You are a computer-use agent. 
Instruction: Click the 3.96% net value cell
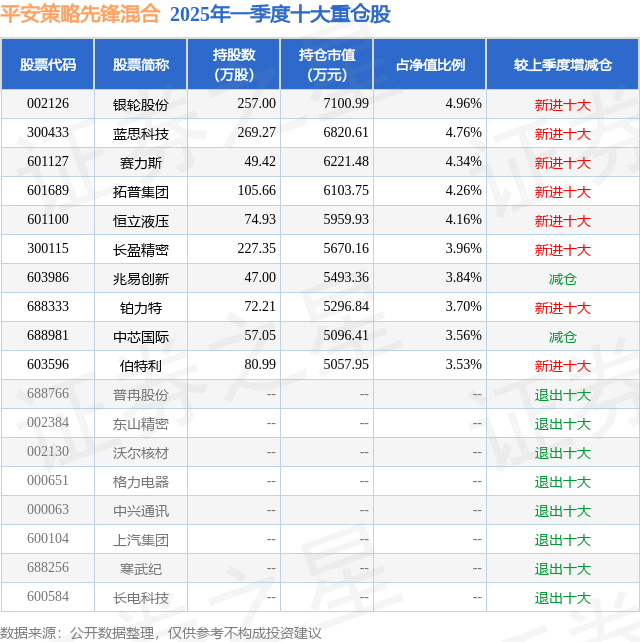click(464, 249)
